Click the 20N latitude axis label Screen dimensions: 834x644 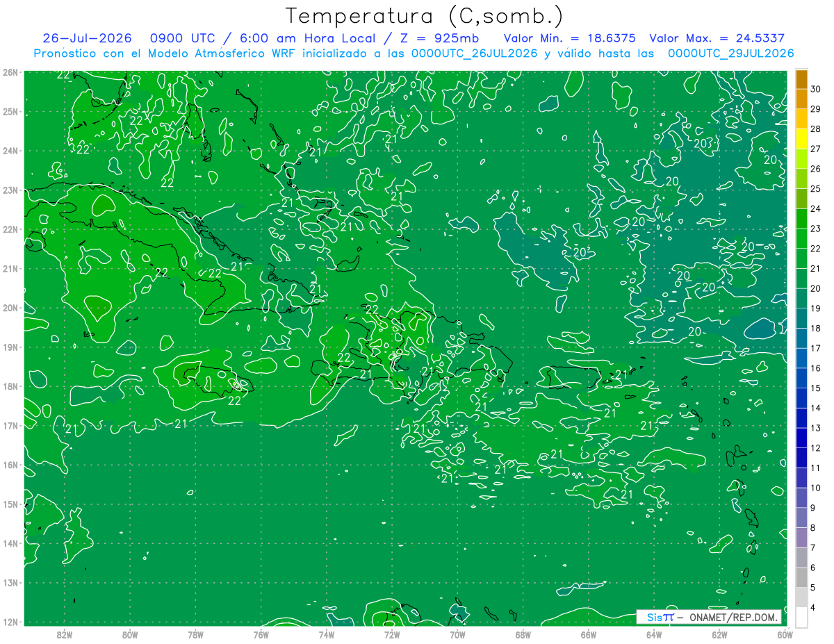coord(10,308)
